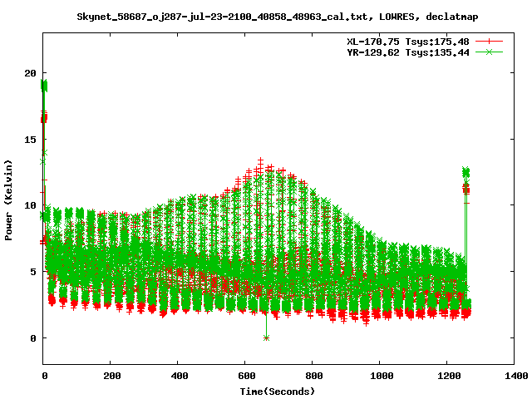Click the red plus legend marker for XL
This screenshot has width=532, height=399.
489,42
